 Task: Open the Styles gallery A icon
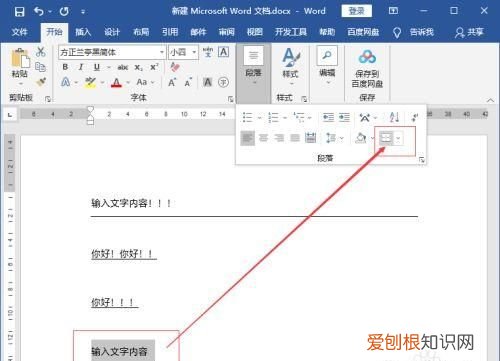[290, 57]
